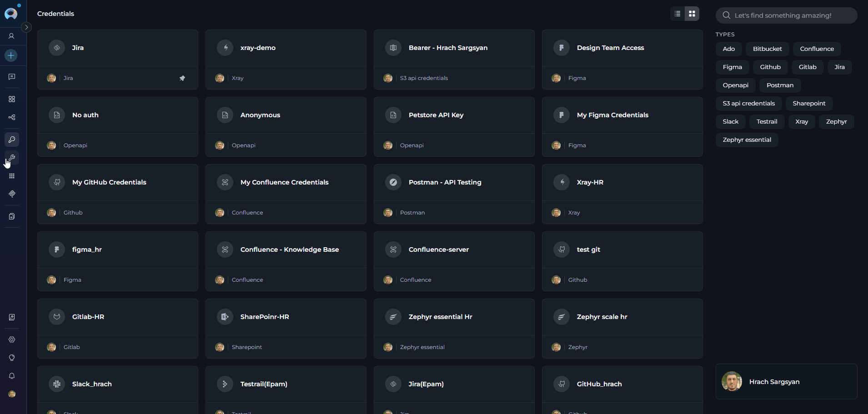Filter by Openapi type tag
The image size is (868, 414).
tap(736, 85)
